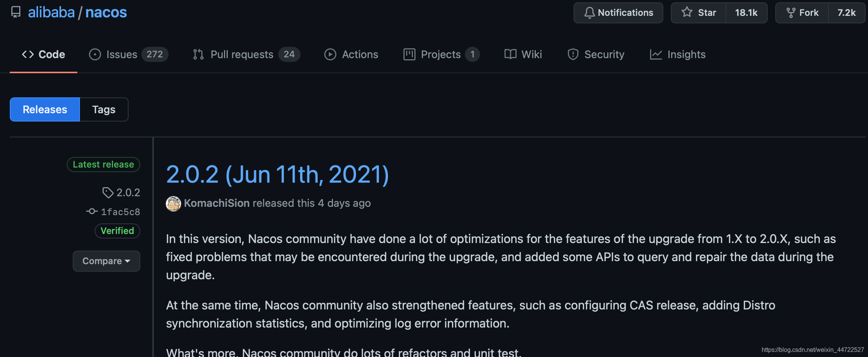Open the Projects tab
Image resolution: width=868 pixels, height=357 pixels.
441,54
